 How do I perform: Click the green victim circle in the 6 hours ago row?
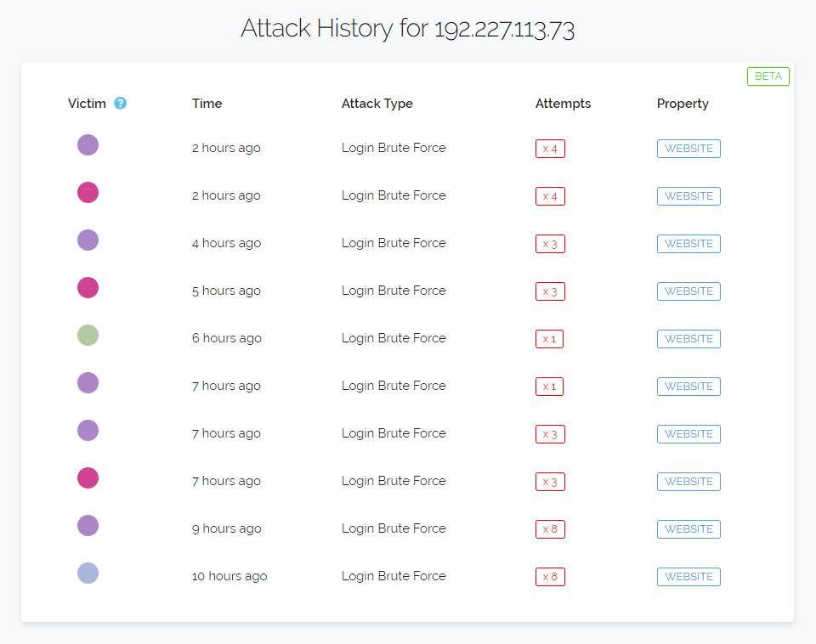tap(88, 336)
